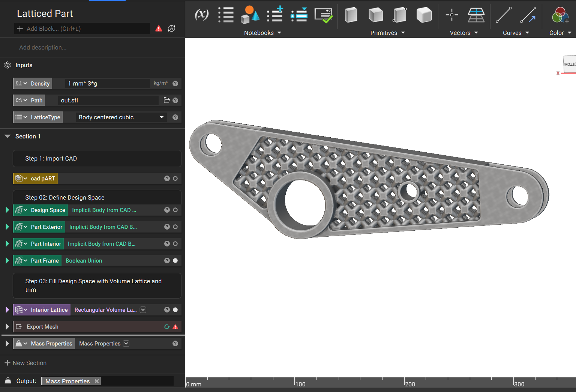The image size is (576, 392).
Task: Expand the Design Space block arrow
Action: pos(7,210)
